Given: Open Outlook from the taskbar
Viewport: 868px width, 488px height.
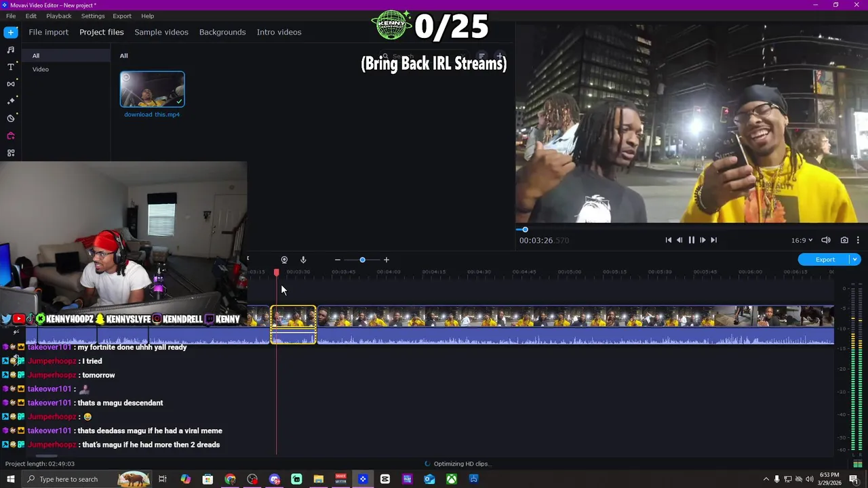Looking at the screenshot, I should coord(429,479).
